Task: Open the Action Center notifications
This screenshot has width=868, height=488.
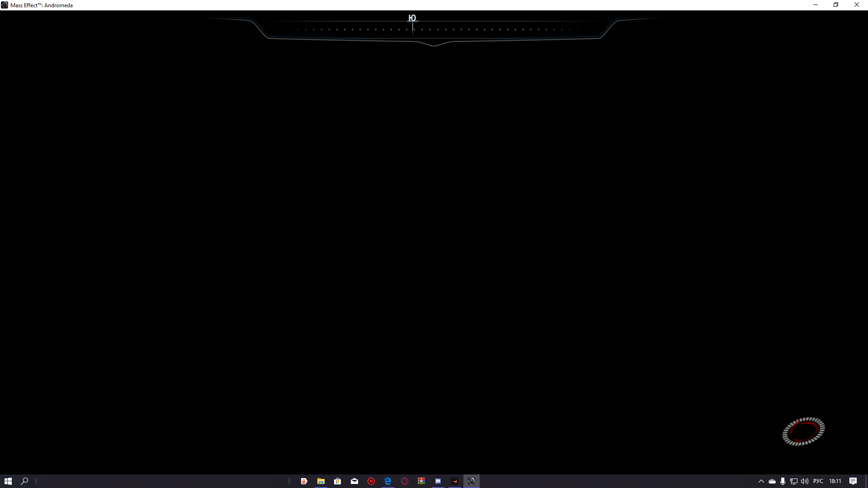Action: pos(853,481)
